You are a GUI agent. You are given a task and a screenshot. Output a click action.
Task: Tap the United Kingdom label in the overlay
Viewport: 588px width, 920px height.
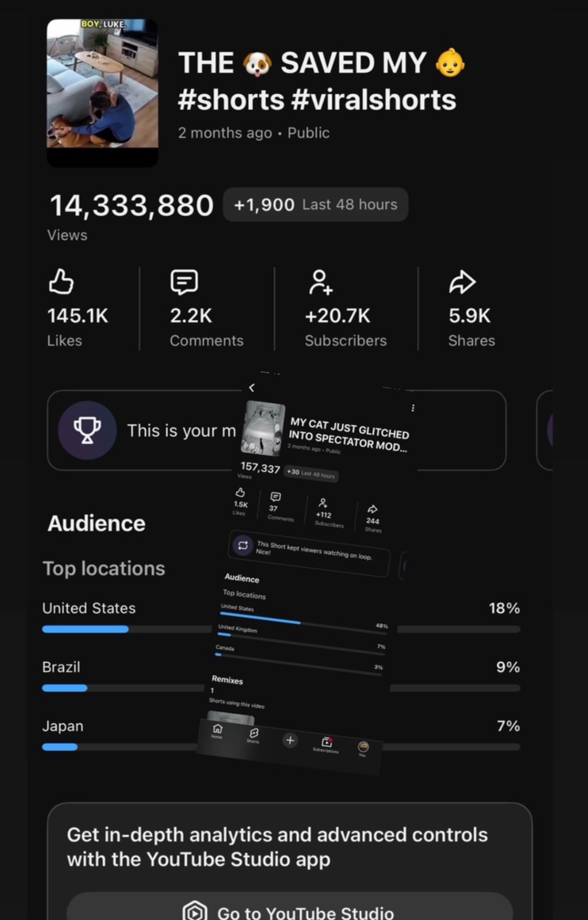click(x=238, y=628)
